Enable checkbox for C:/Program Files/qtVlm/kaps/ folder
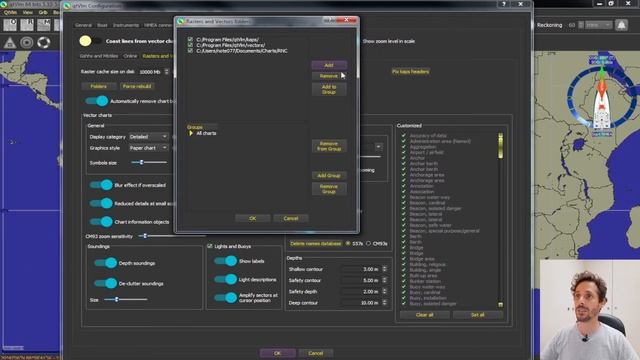This screenshot has width=640, height=360. (190, 40)
